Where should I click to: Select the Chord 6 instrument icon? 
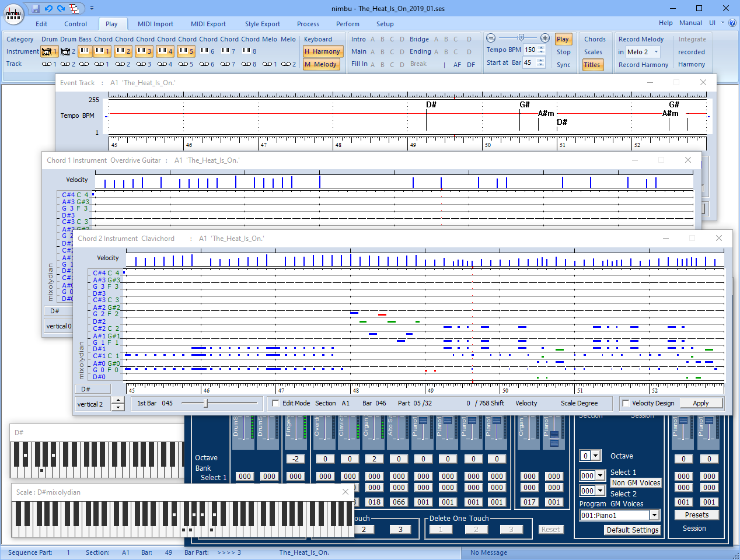(x=207, y=51)
